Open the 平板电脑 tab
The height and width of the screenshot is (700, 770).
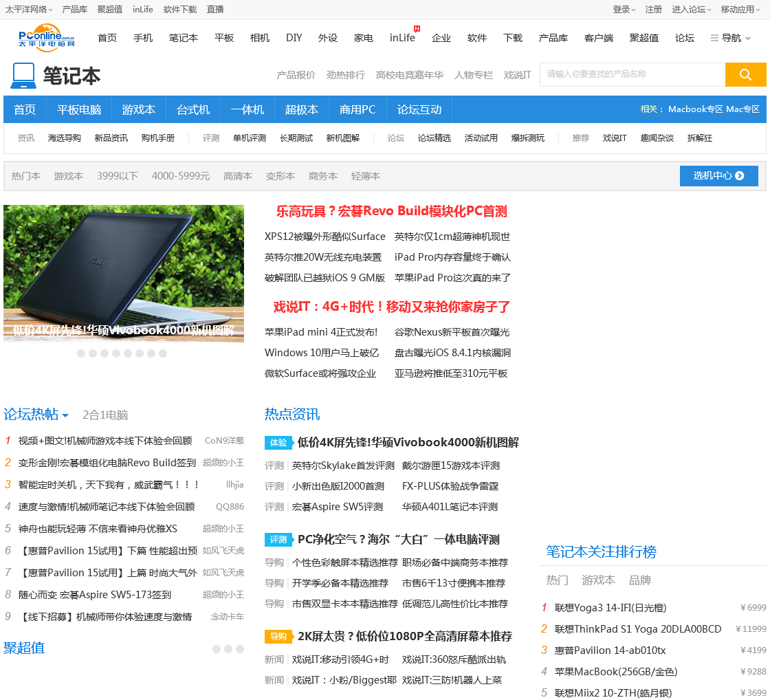pyautogui.click(x=79, y=109)
